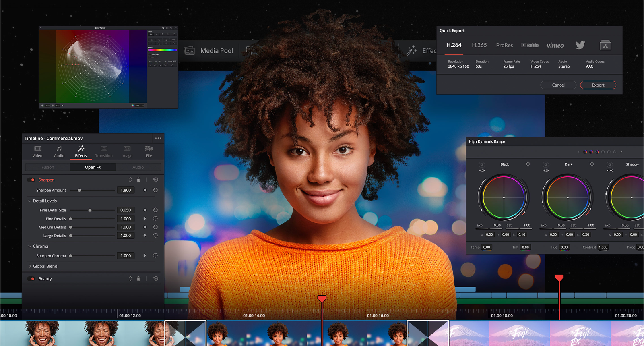This screenshot has width=644, height=346.
Task: Click the Export button
Action: [x=598, y=85]
